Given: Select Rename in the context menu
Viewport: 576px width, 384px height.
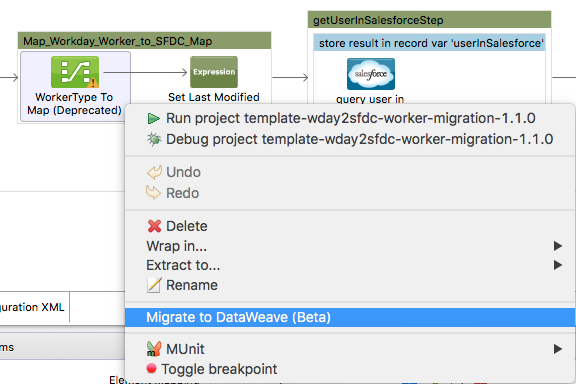Looking at the screenshot, I should (x=350, y=285).
